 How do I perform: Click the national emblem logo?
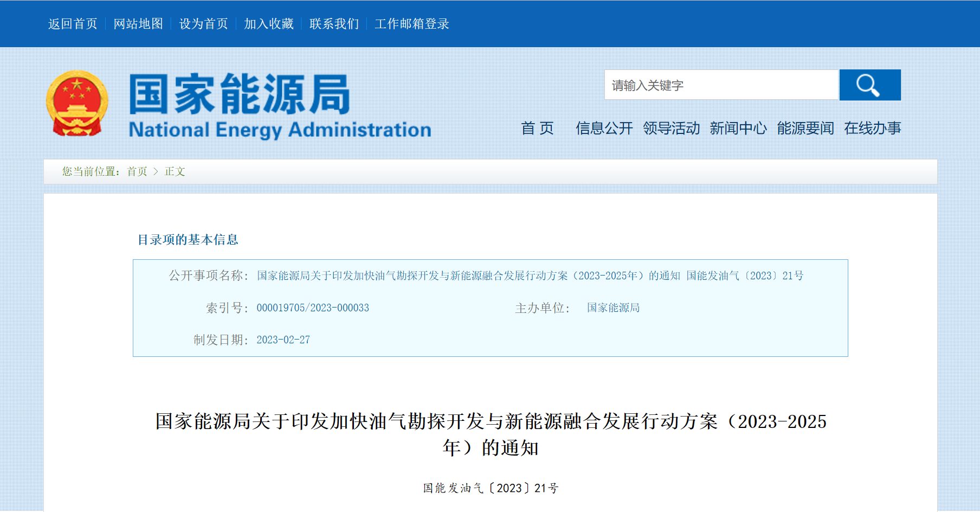[77, 103]
